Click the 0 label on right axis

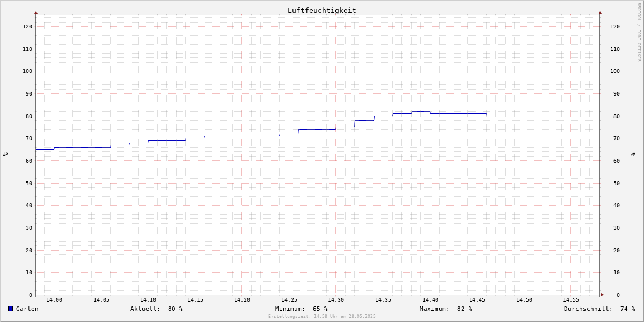(618, 295)
